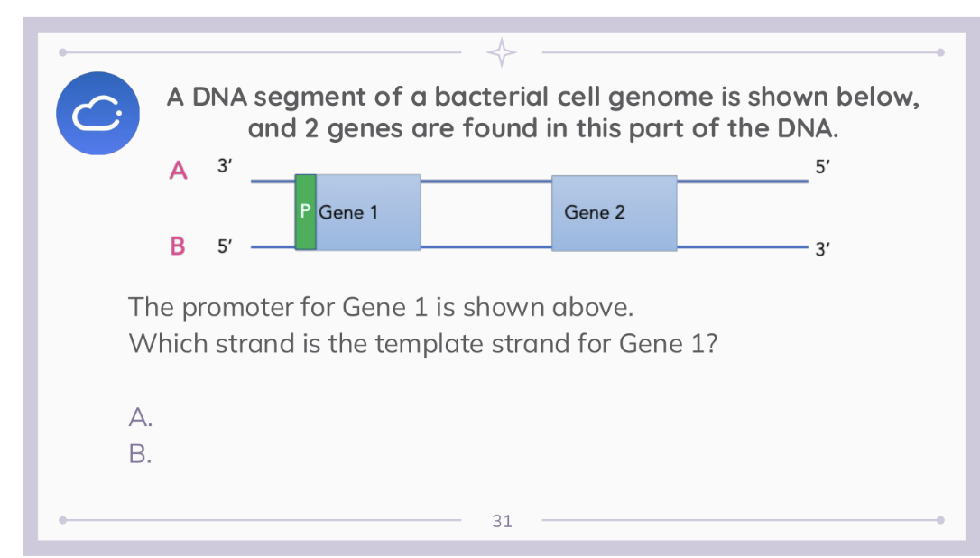Click the blue cloud icon
The width and height of the screenshot is (980, 558).
(99, 113)
